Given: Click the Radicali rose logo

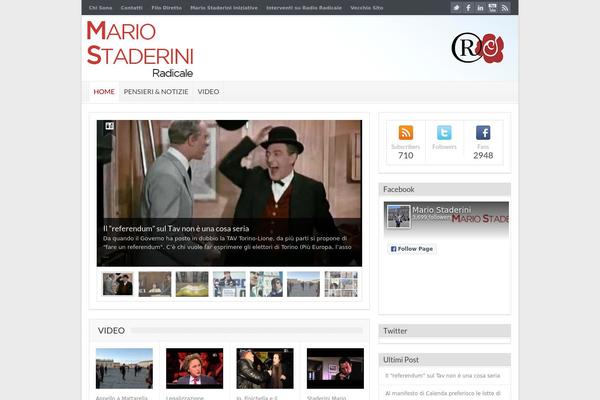Looking at the screenshot, I should click(478, 48).
